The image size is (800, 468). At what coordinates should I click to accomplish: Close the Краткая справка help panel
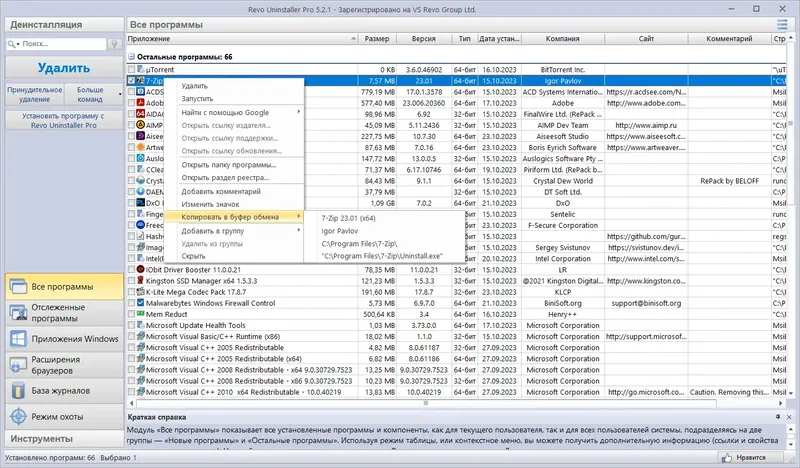[x=789, y=417]
